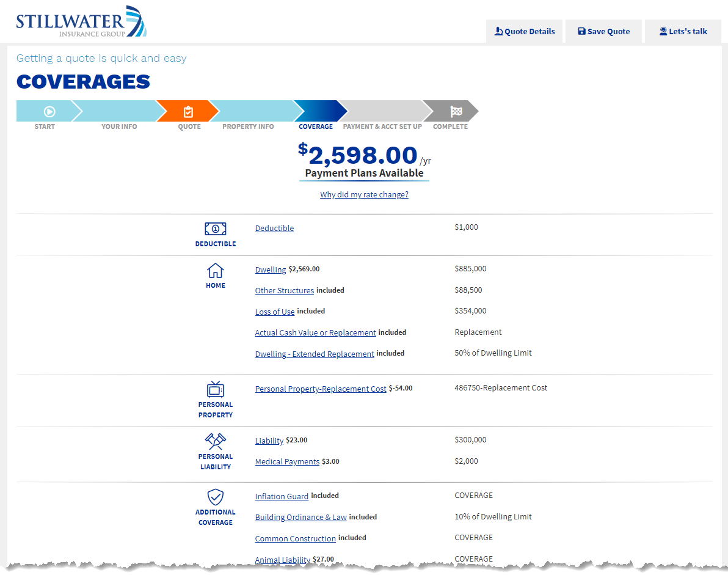Screen dimensions: 728x575
Task: Open the Animal Liability link
Action: tap(282, 560)
